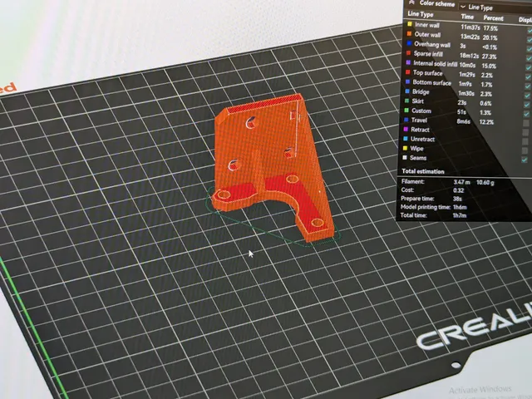Click the Total time value '1h7m'
This screenshot has height=399, width=532.
(x=459, y=215)
